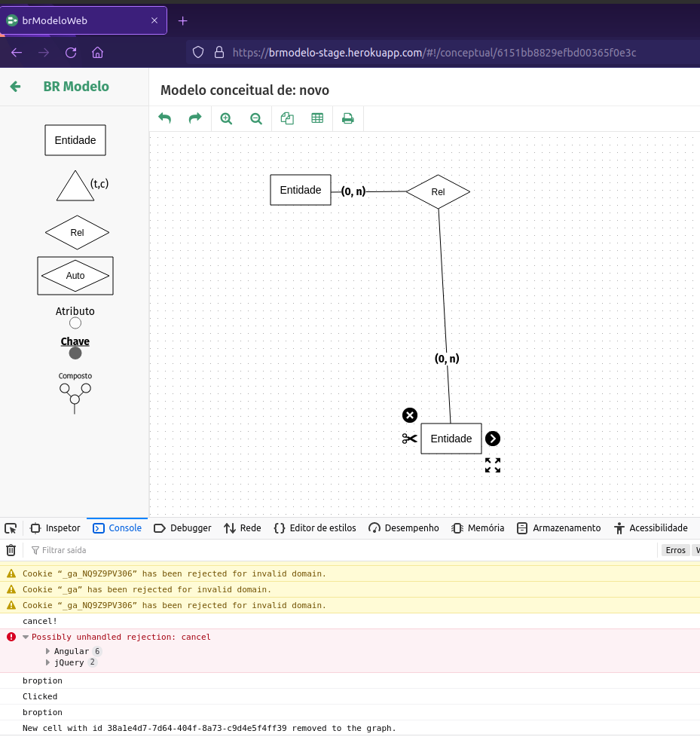Open a new browser tab
This screenshot has width=700, height=740.
click(183, 21)
